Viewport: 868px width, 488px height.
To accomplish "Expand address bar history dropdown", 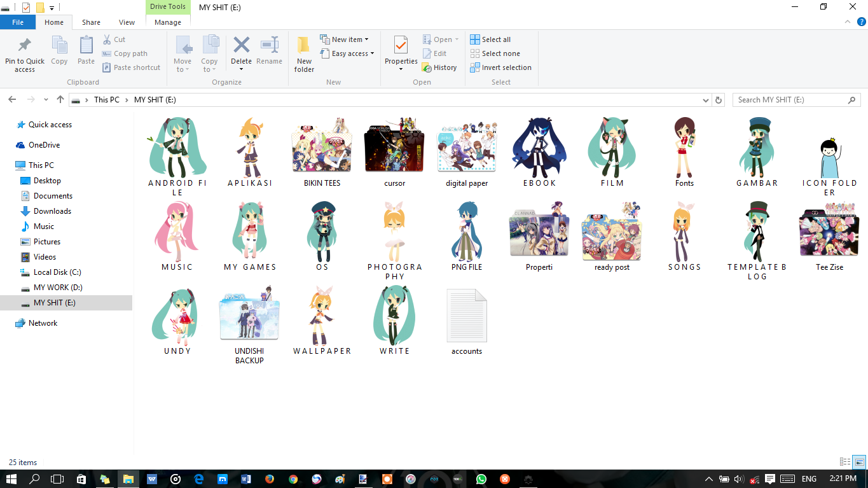I will click(706, 100).
